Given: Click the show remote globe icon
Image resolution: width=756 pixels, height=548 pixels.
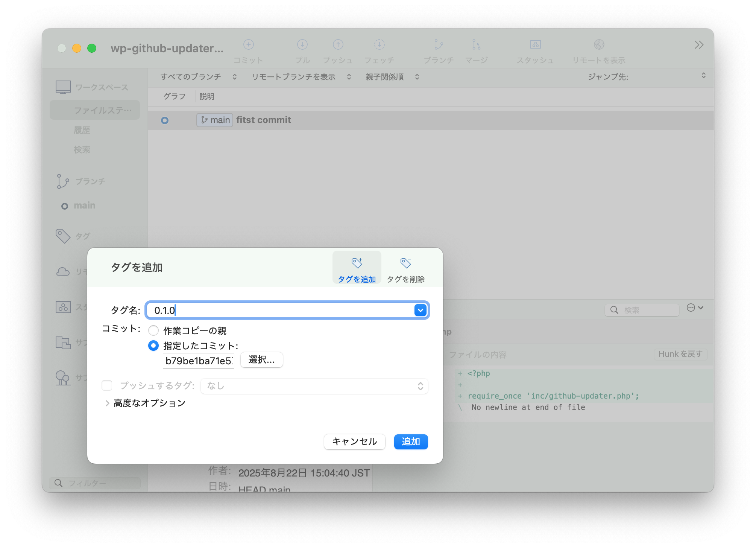Looking at the screenshot, I should pyautogui.click(x=599, y=45).
